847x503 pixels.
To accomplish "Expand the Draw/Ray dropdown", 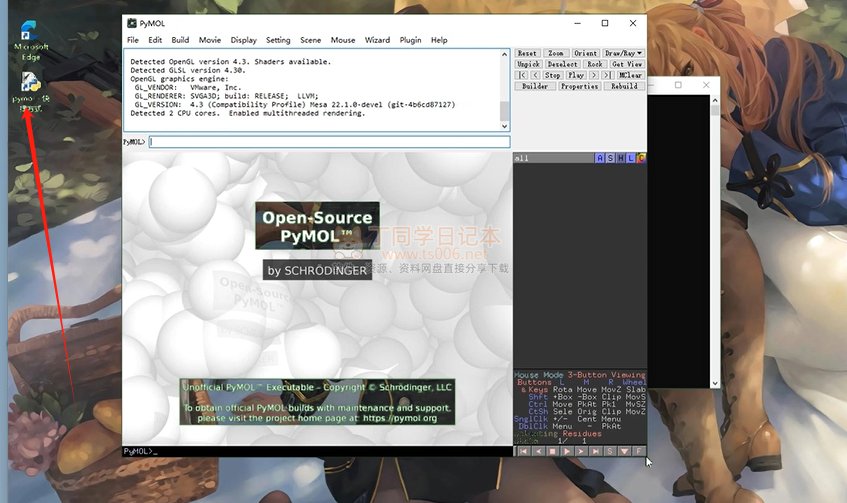I will 625,53.
